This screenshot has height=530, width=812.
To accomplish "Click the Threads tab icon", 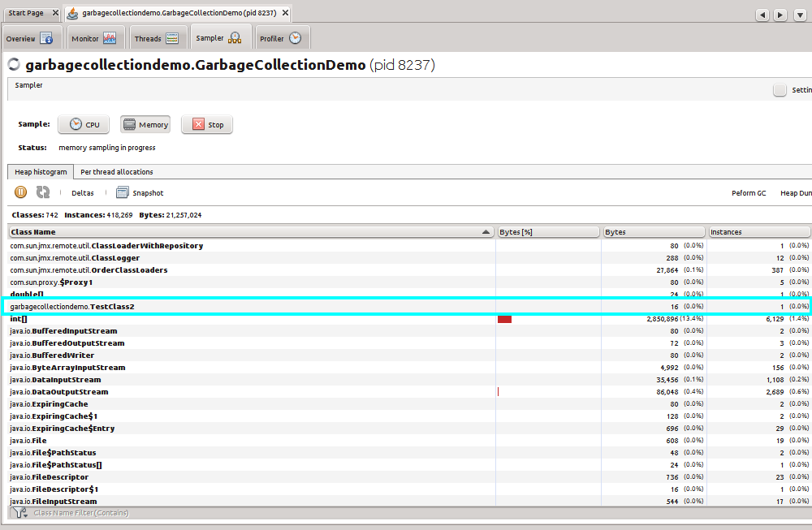I will coord(172,38).
